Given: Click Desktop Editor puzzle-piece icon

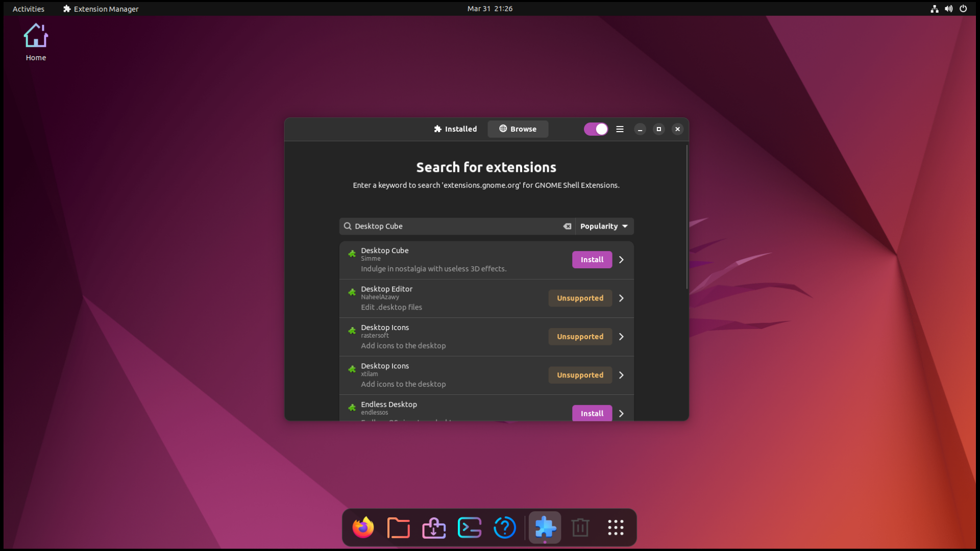Looking at the screenshot, I should pyautogui.click(x=352, y=292).
